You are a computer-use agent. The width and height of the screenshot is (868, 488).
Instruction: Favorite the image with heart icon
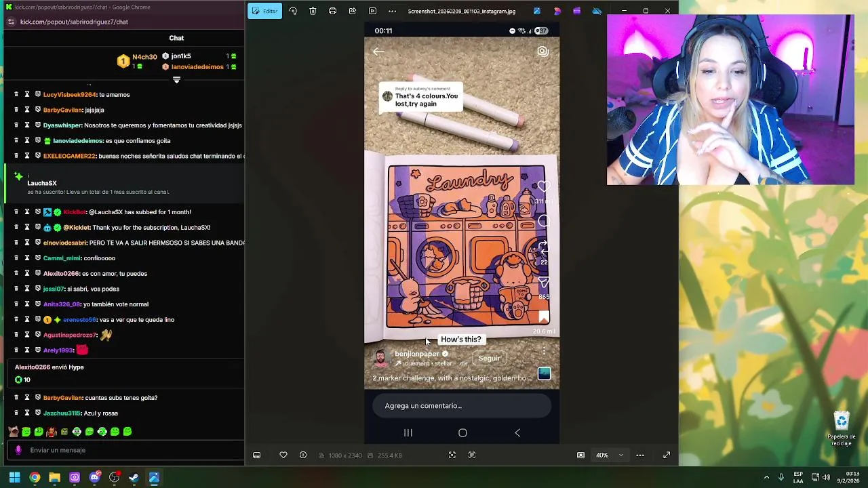tap(283, 455)
